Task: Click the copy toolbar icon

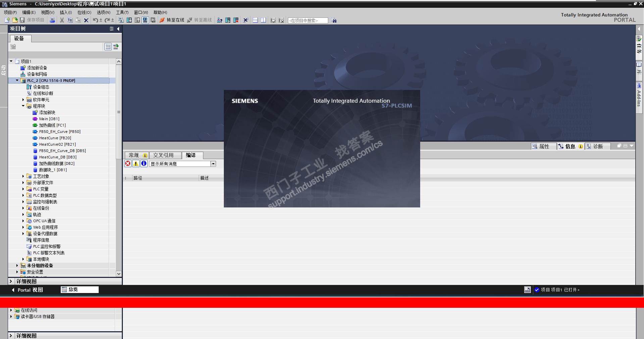Action: pos(70,20)
